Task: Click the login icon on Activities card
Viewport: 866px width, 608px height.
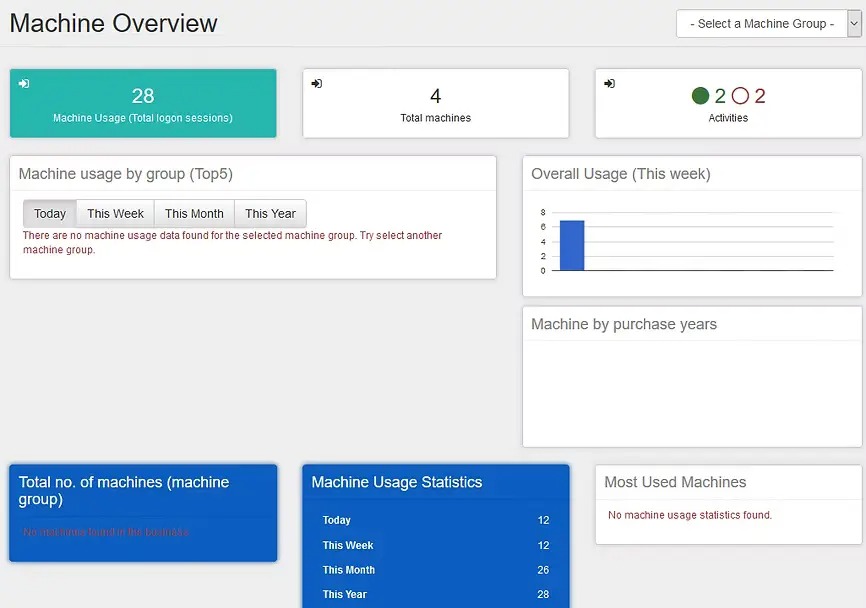Action: [x=609, y=84]
